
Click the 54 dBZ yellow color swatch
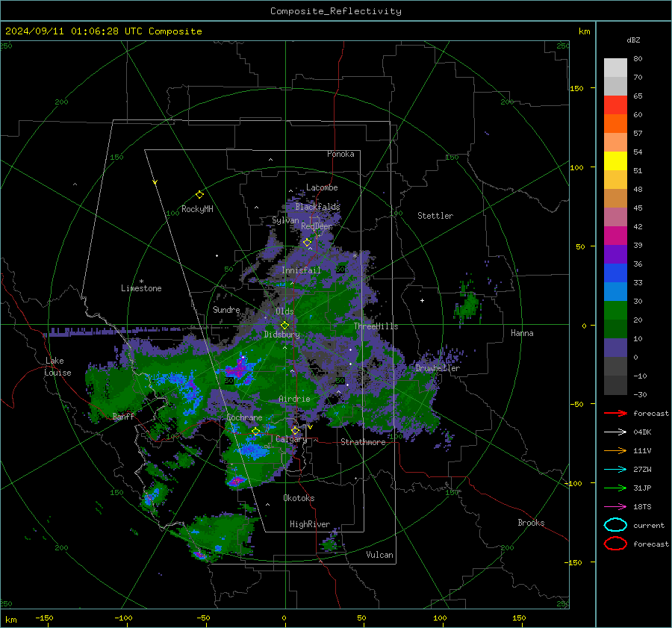point(615,161)
